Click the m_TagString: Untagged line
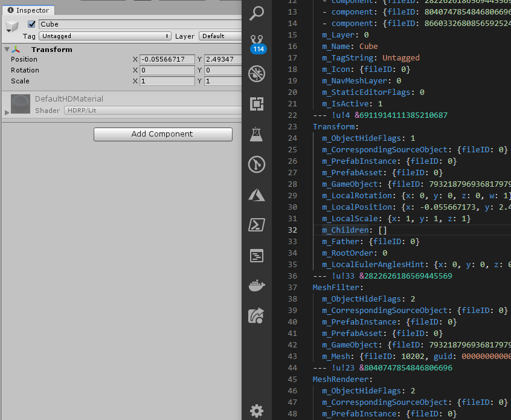 tap(371, 58)
